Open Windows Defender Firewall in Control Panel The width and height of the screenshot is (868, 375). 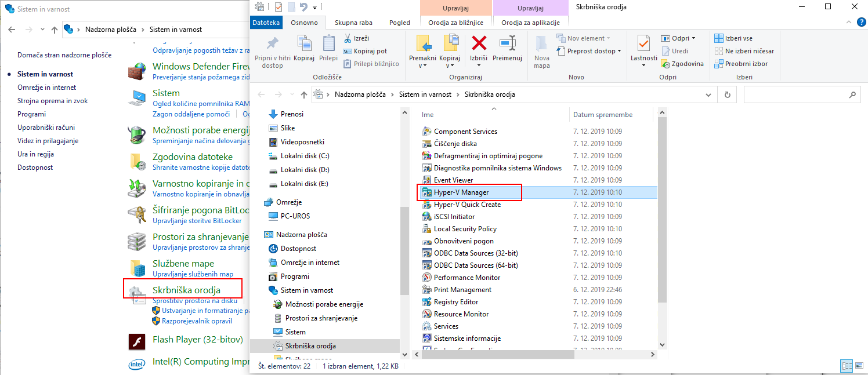click(201, 67)
